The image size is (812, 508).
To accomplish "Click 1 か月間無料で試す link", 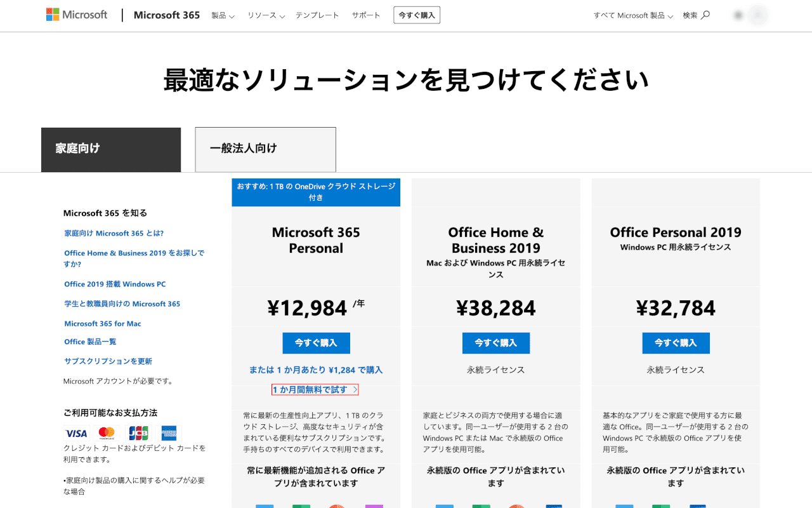I will [316, 389].
